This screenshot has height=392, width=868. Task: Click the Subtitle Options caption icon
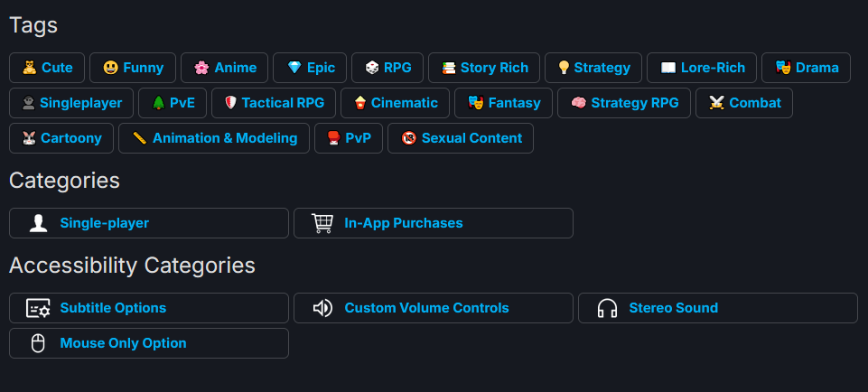(x=38, y=308)
